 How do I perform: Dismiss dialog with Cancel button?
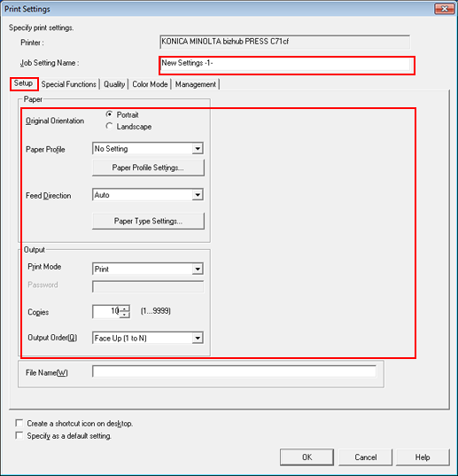pyautogui.click(x=366, y=456)
